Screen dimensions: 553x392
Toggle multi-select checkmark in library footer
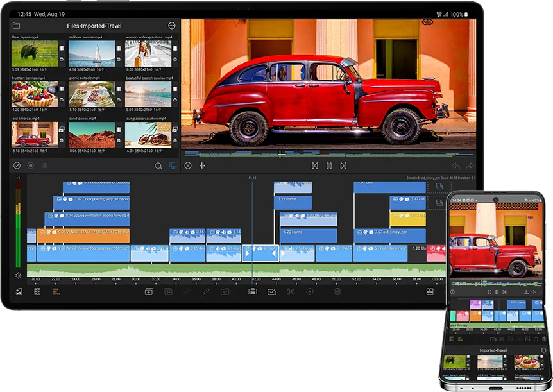pos(17,166)
